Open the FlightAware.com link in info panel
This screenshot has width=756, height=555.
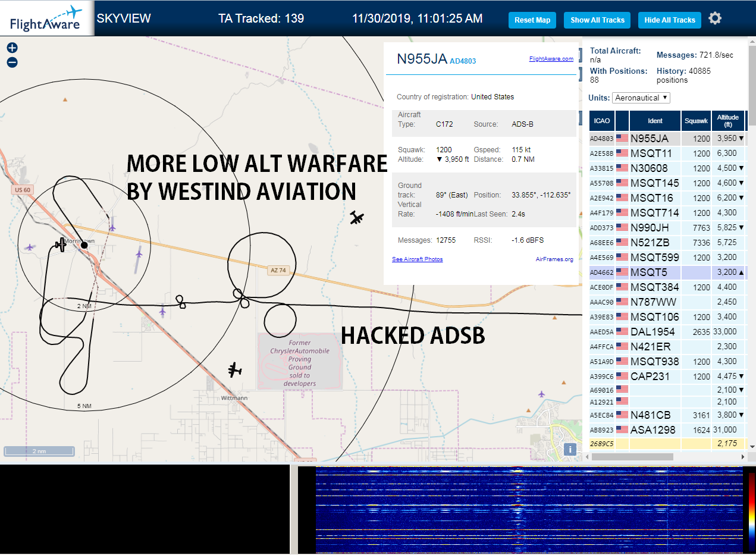[551, 58]
